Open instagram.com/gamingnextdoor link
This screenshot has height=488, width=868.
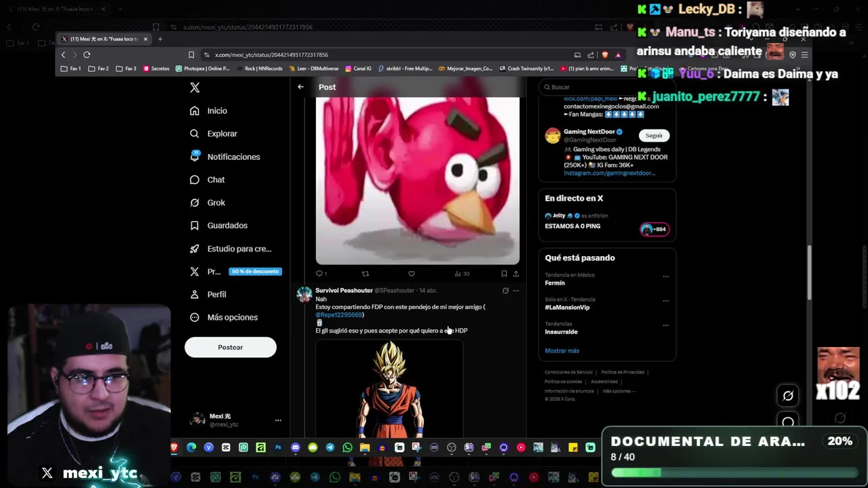coord(609,173)
